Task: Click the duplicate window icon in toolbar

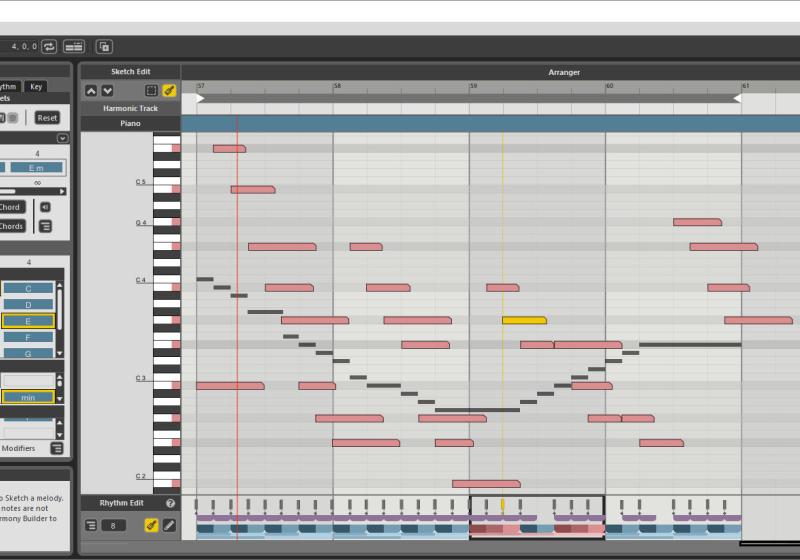Action: click(x=104, y=47)
